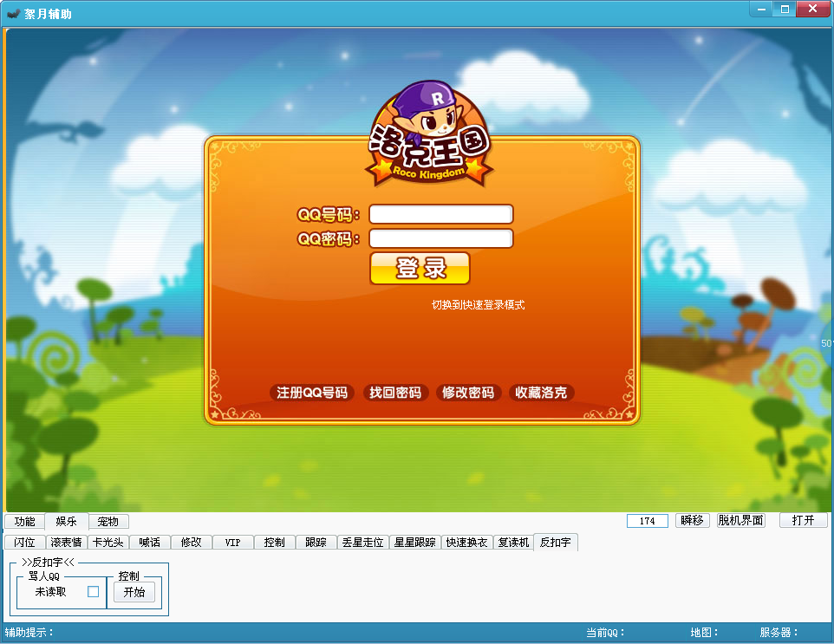Screen dimensions: 834x644
Task: Open 注册QQ号码 registration button
Action: [x=312, y=393]
